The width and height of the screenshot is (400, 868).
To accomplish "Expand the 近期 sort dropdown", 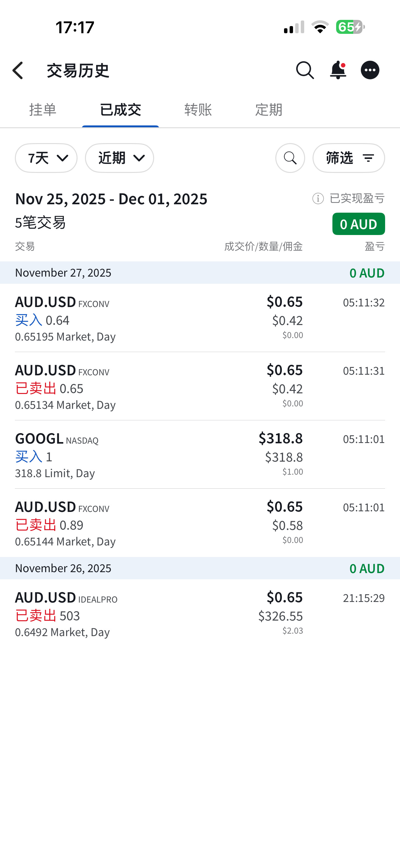I will click(x=119, y=158).
